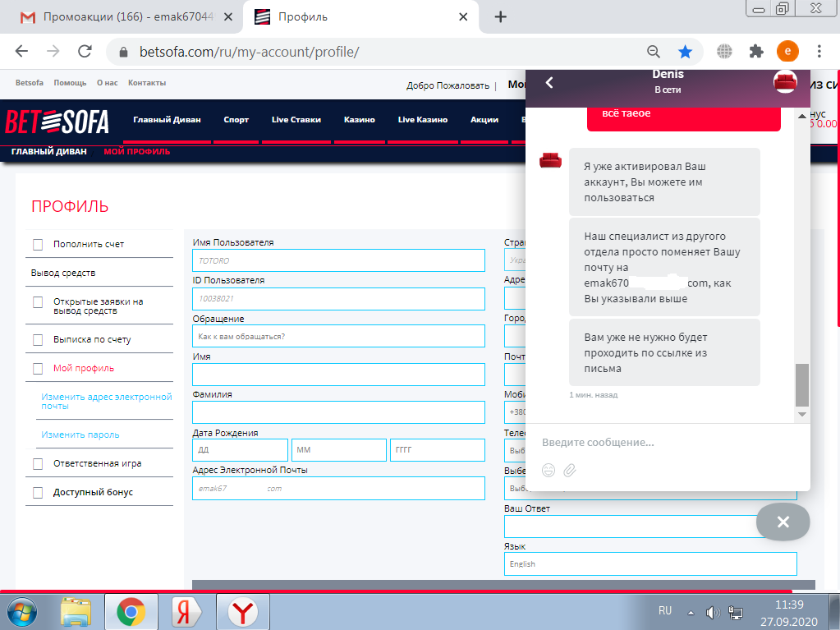Click the emoji smiley icon in chat
Viewport: 840px width, 630px height.
tap(549, 470)
